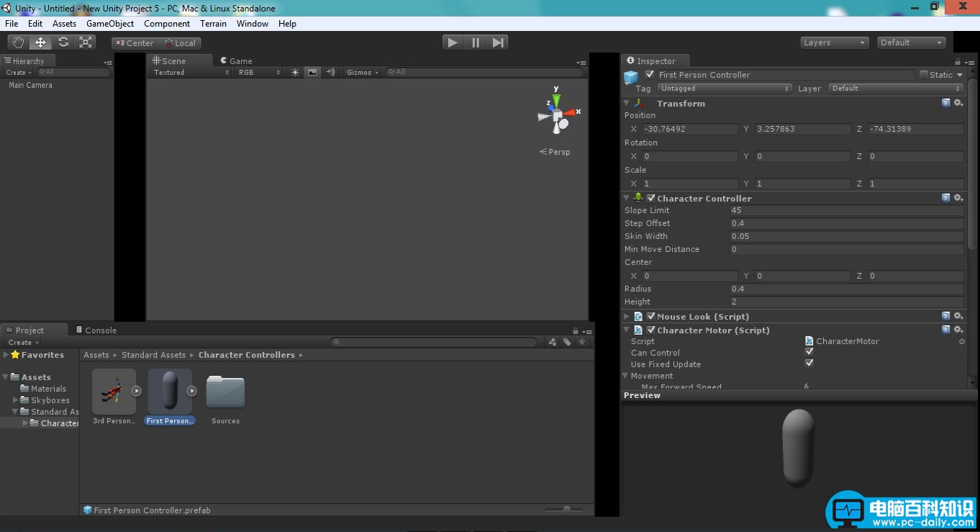The image size is (980, 532).
Task: Open the Terrain menu
Action: (x=213, y=24)
